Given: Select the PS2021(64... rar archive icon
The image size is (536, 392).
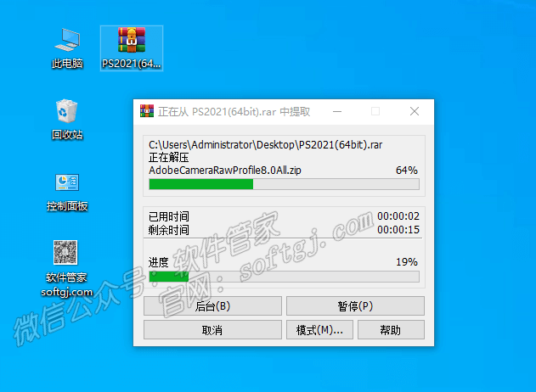Looking at the screenshot, I should (x=132, y=48).
